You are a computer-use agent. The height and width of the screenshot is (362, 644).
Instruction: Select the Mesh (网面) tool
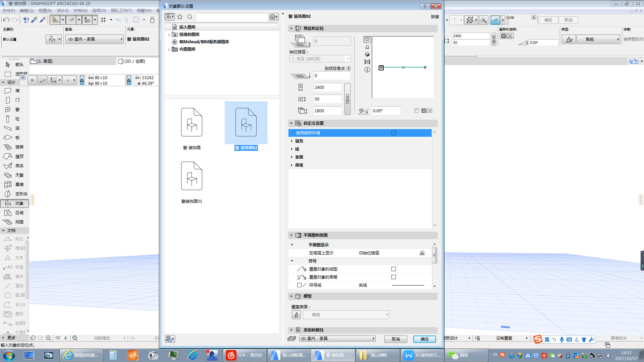(13, 222)
